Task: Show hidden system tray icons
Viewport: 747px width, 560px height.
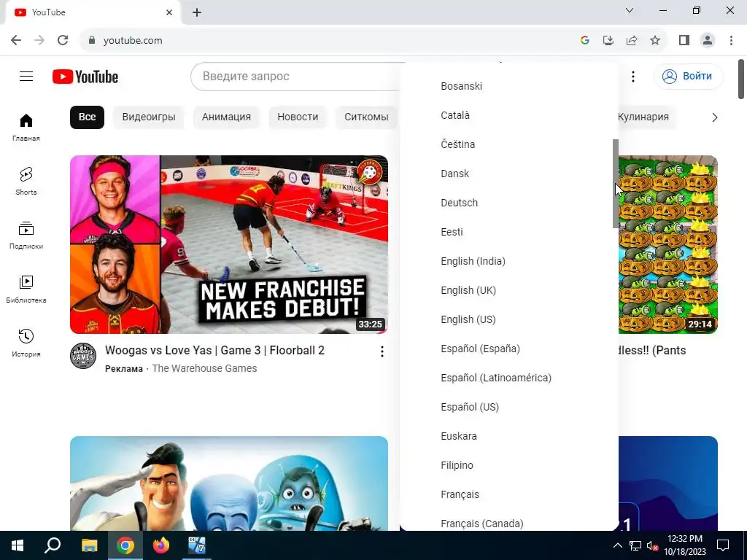Action: click(617, 545)
